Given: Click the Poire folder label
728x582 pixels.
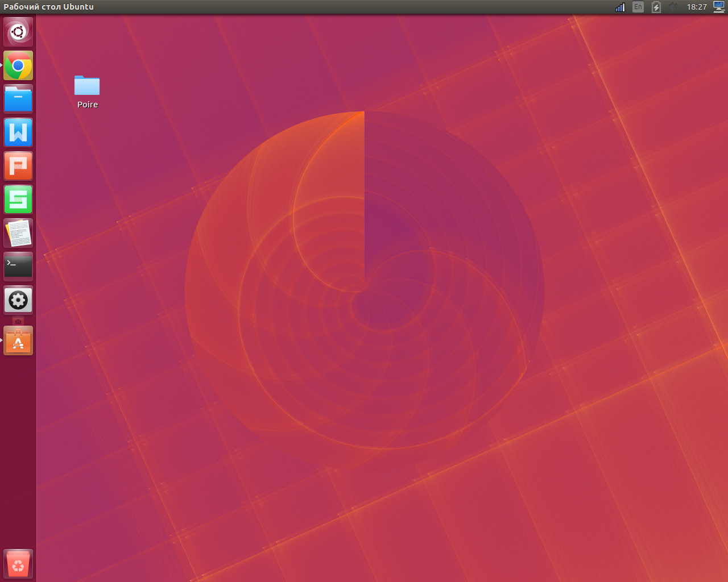Looking at the screenshot, I should coord(88,105).
